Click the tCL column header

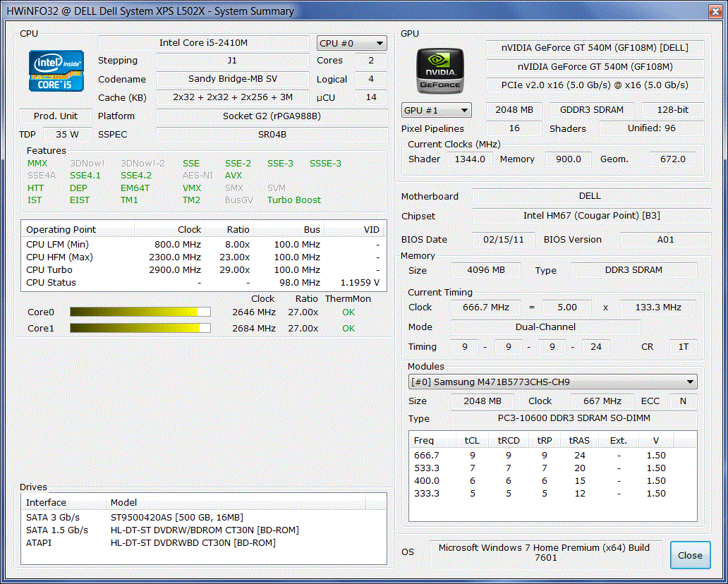[472, 441]
